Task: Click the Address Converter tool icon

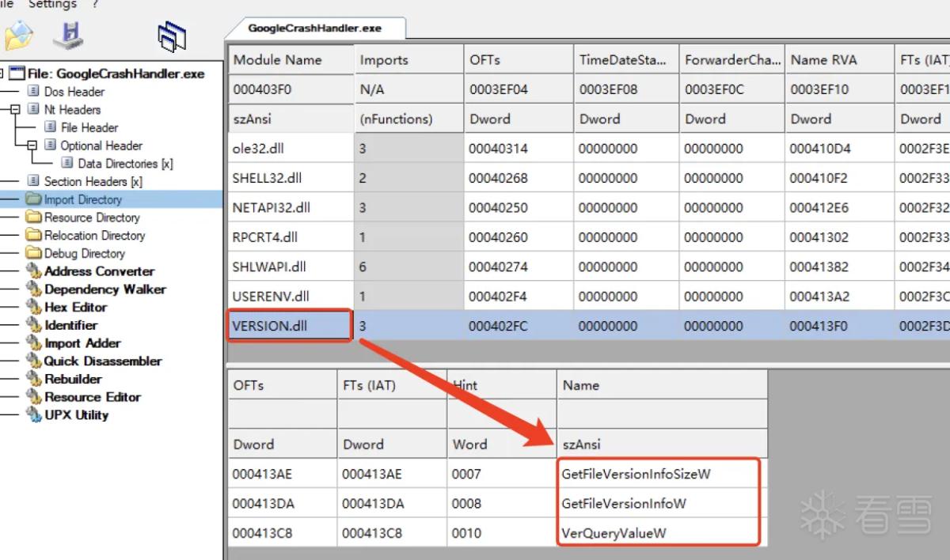Action: click(x=33, y=271)
